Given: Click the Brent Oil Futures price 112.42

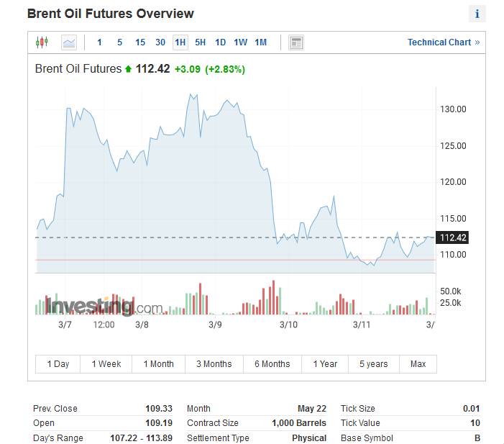Looking at the screenshot, I should 152,69.
